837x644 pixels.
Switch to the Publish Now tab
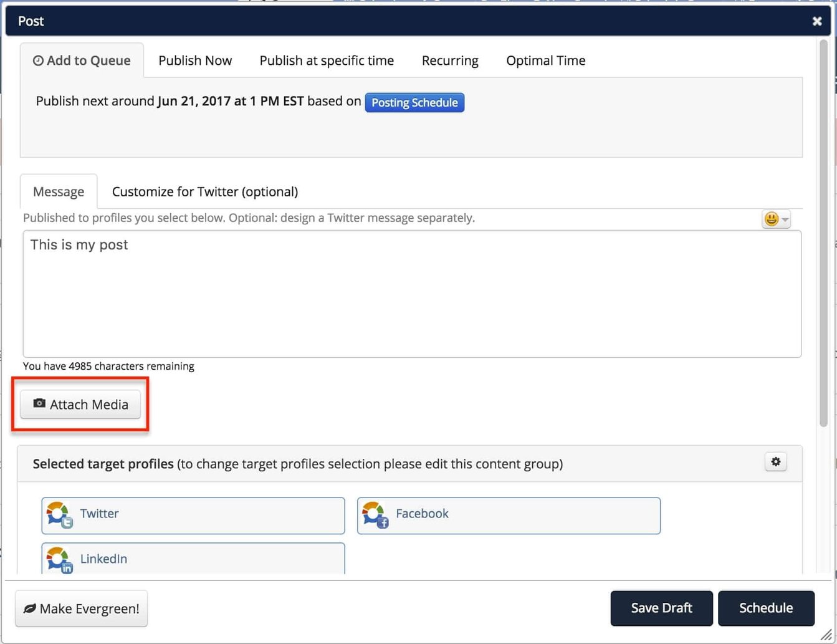pos(195,60)
